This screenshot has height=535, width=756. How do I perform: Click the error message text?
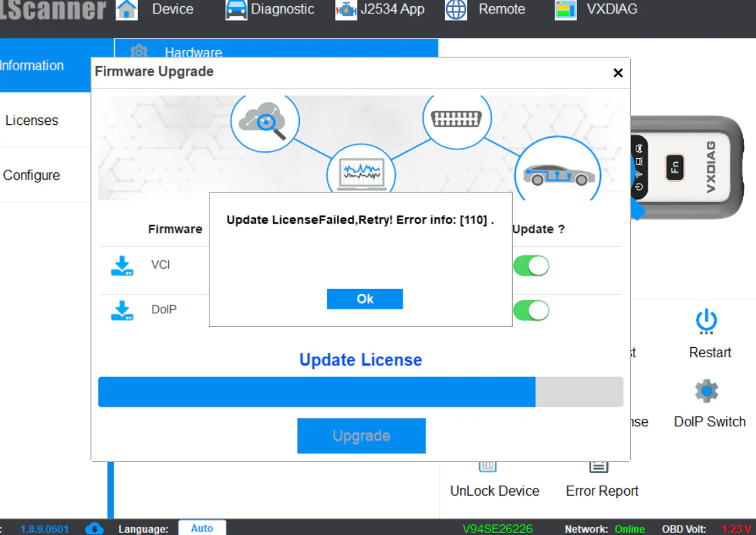pyautogui.click(x=360, y=220)
